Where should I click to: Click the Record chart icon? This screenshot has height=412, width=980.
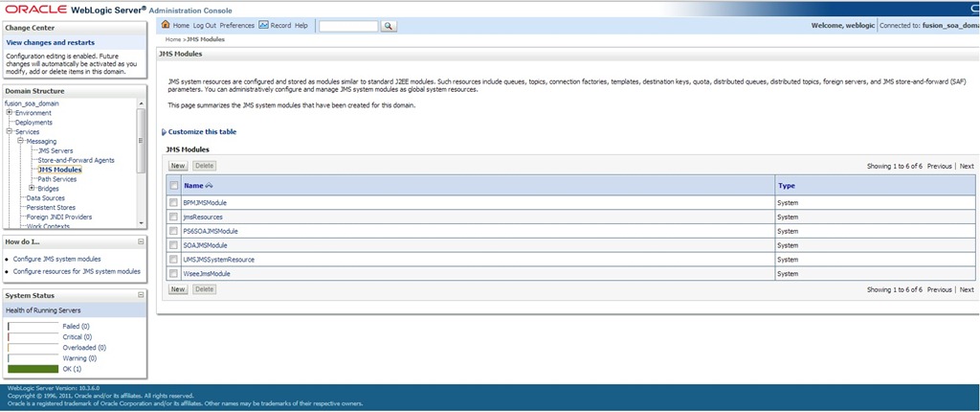pos(263,25)
